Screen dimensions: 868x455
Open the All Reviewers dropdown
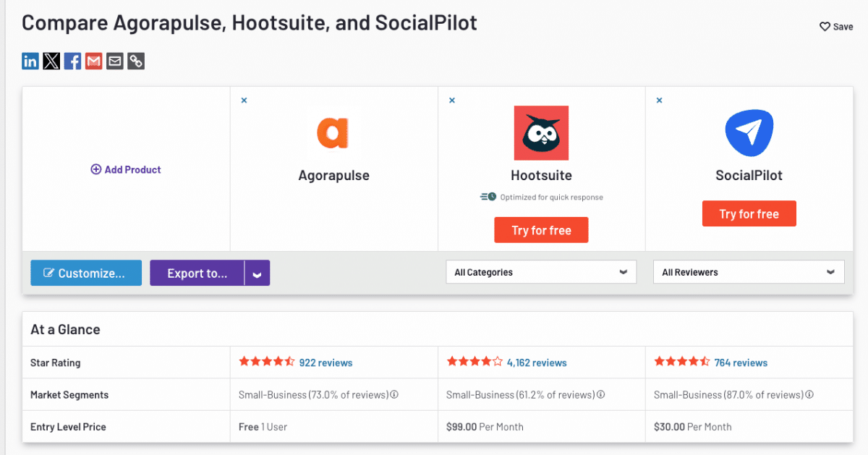click(x=749, y=271)
